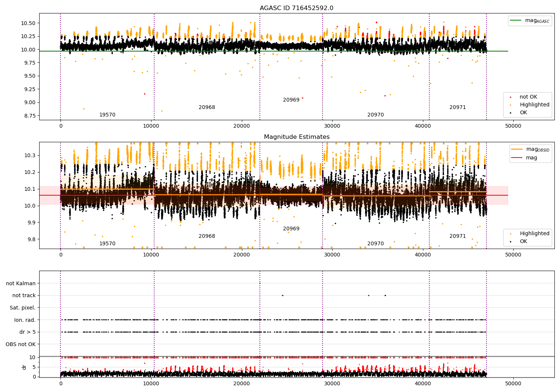Screen dimensions: 560x392
Task: Click the red 'not OK' legend marker
Action: [x=510, y=97]
